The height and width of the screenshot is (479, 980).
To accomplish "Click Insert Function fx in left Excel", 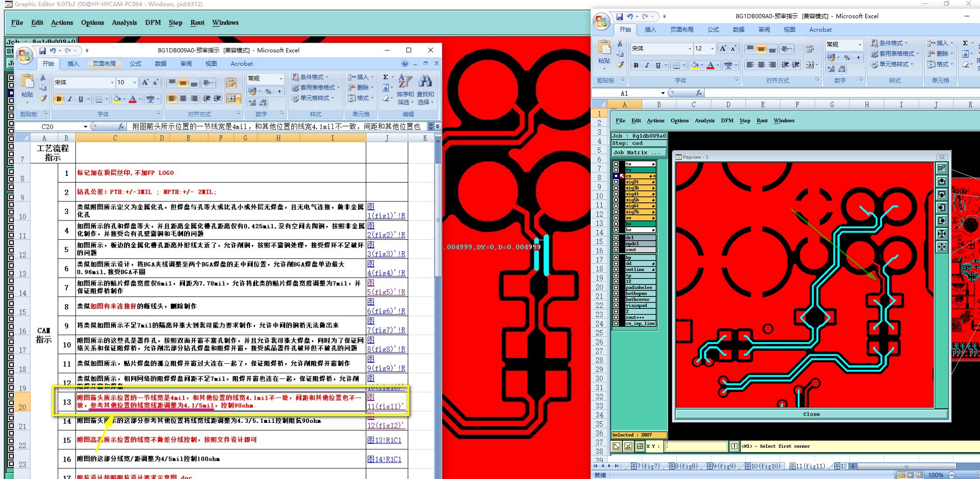I will 121,126.
